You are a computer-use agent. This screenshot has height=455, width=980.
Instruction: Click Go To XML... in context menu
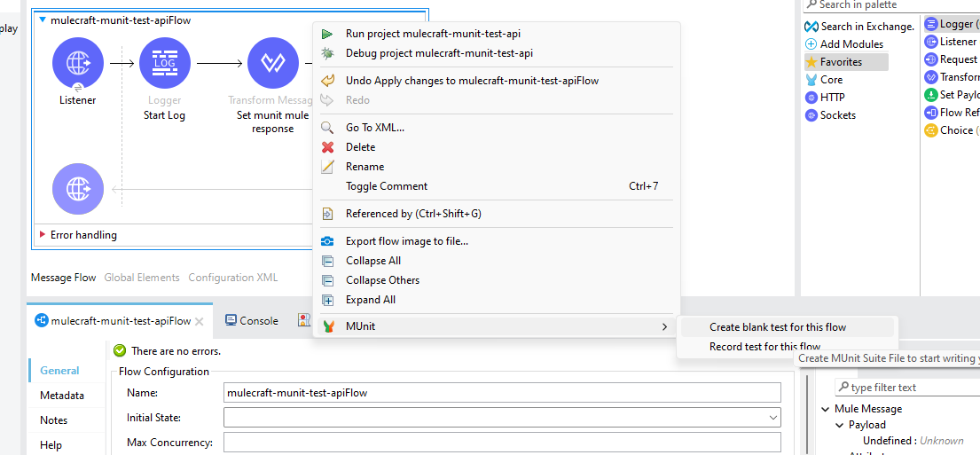tap(374, 128)
